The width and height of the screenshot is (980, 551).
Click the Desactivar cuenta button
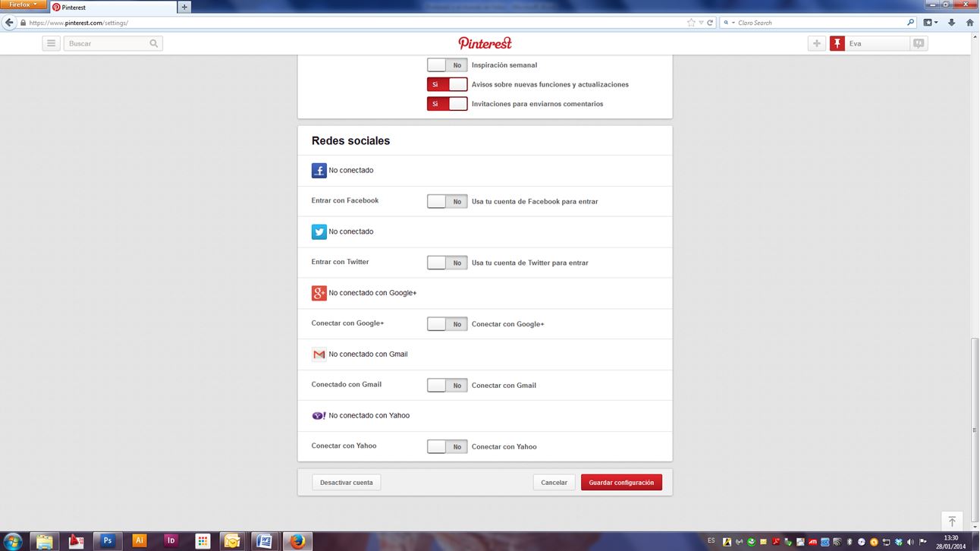click(346, 483)
